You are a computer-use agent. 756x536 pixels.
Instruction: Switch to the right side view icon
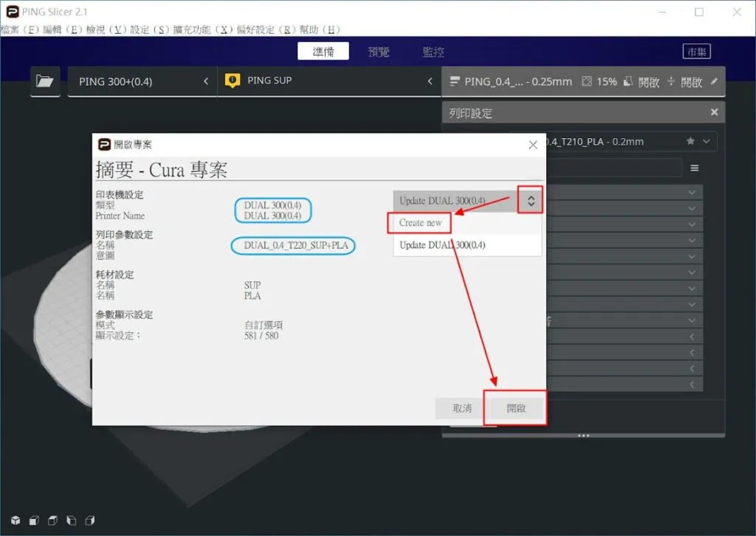point(89,520)
